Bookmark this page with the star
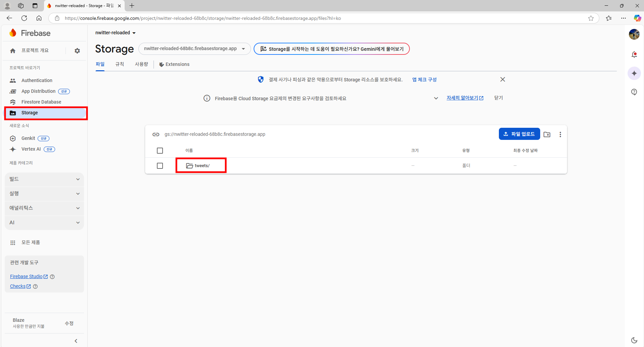This screenshot has width=644, height=347. click(x=591, y=18)
